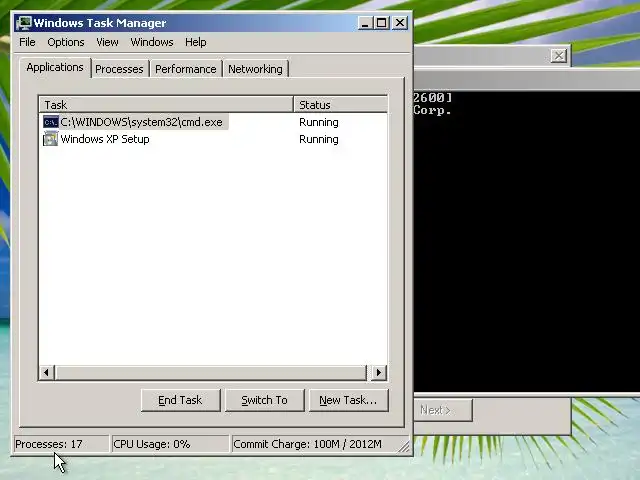Minimize the Windows Task Manager window
640x480 pixels.
365,23
